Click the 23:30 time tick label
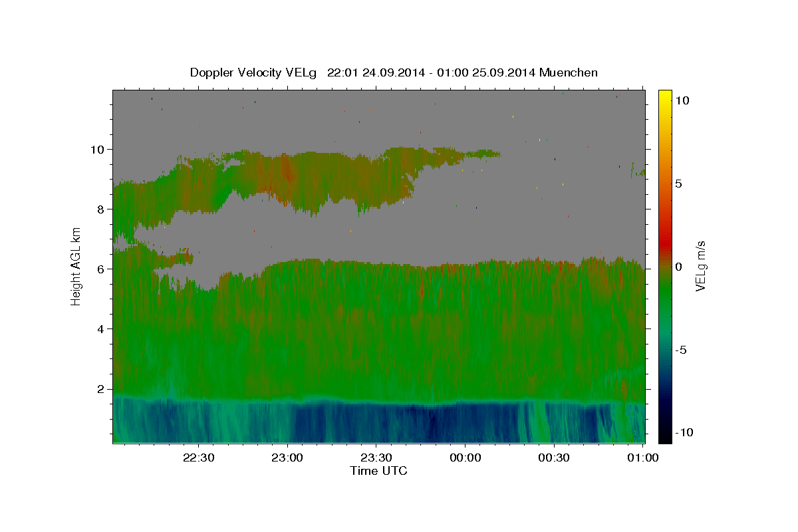 pos(376,458)
